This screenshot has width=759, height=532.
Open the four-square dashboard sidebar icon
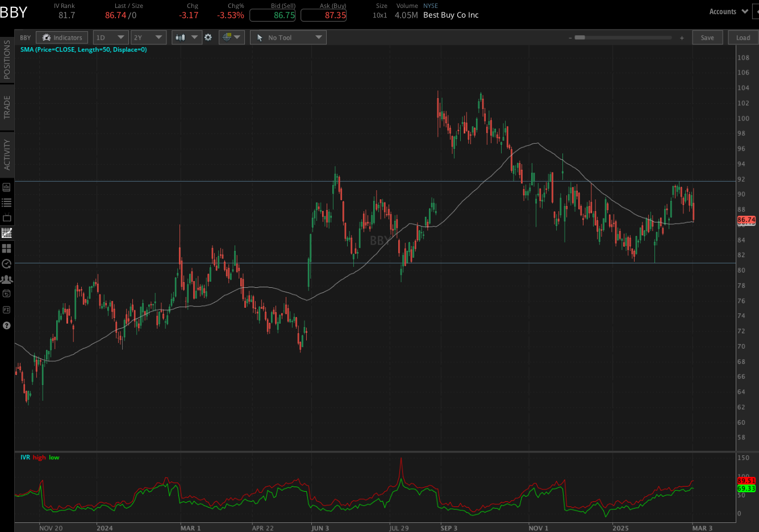coord(7,249)
